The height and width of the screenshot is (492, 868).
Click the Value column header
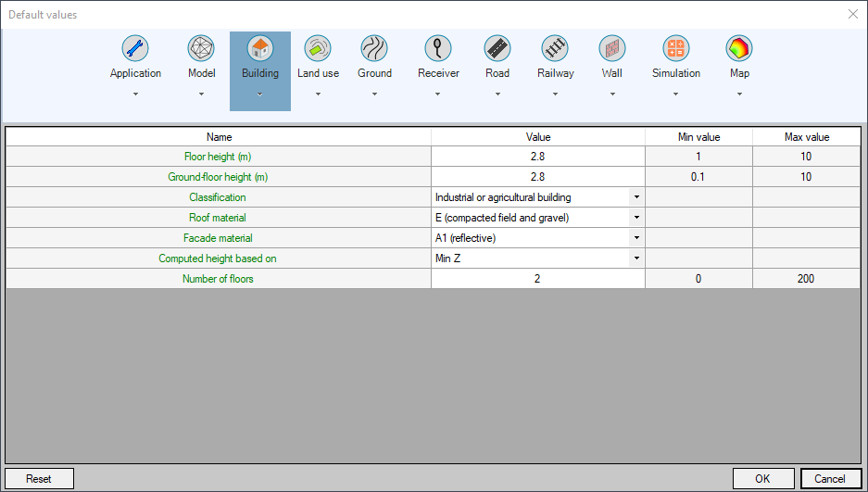(538, 137)
